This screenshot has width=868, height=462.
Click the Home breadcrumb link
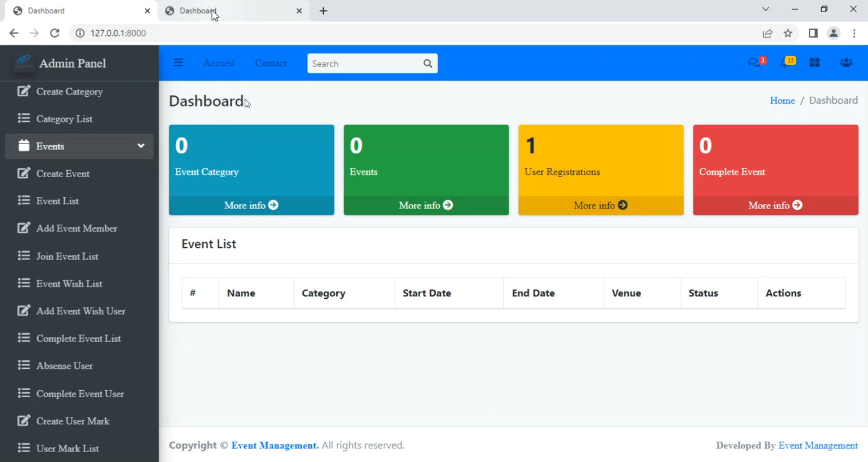tap(782, 101)
